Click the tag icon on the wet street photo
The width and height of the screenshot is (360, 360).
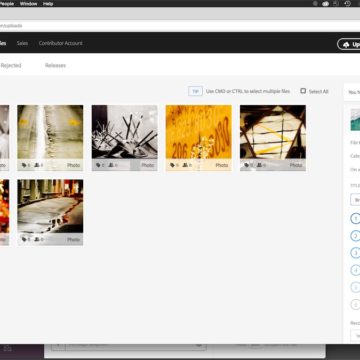tap(24, 239)
